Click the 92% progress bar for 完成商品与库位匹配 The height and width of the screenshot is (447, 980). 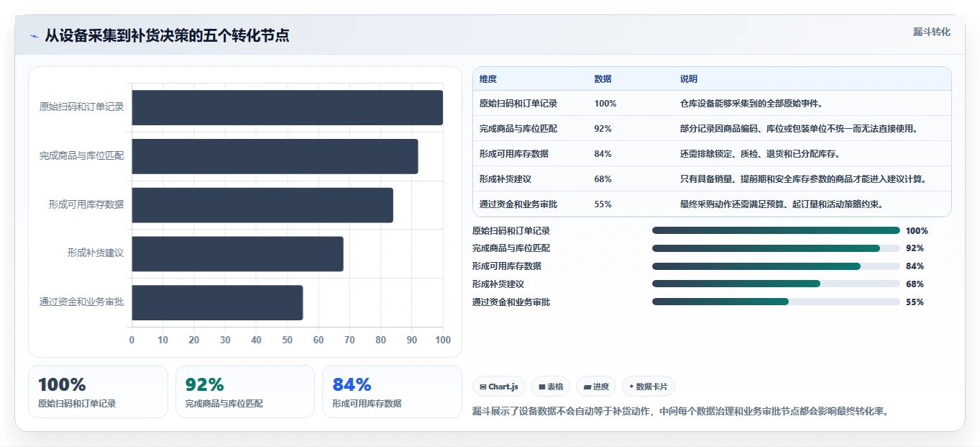pos(776,248)
